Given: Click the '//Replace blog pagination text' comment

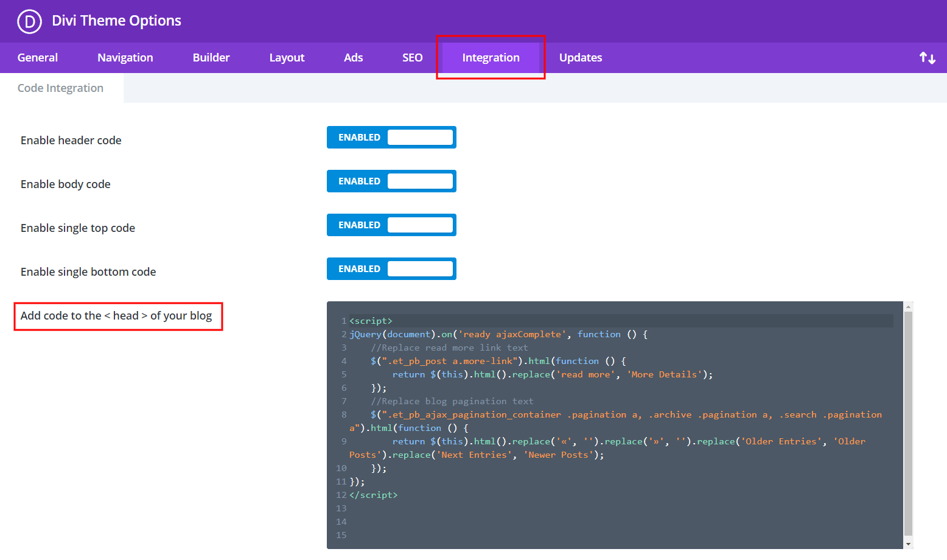Looking at the screenshot, I should [452, 401].
